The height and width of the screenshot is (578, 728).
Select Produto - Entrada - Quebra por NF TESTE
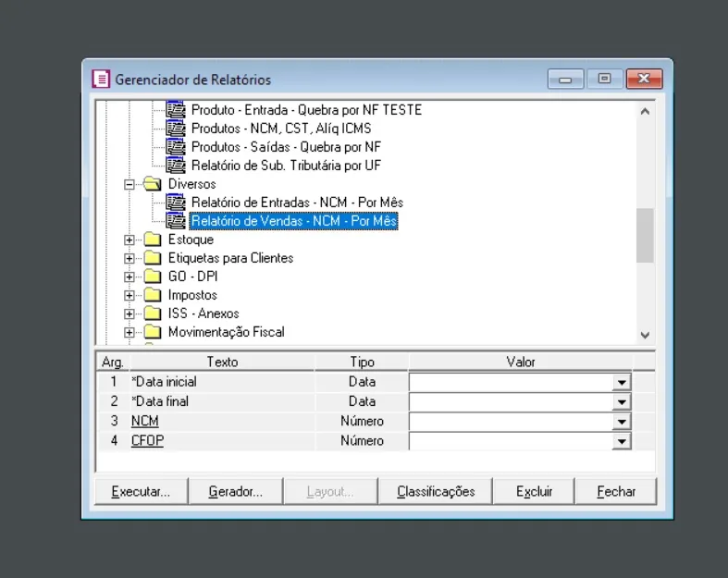click(x=306, y=110)
